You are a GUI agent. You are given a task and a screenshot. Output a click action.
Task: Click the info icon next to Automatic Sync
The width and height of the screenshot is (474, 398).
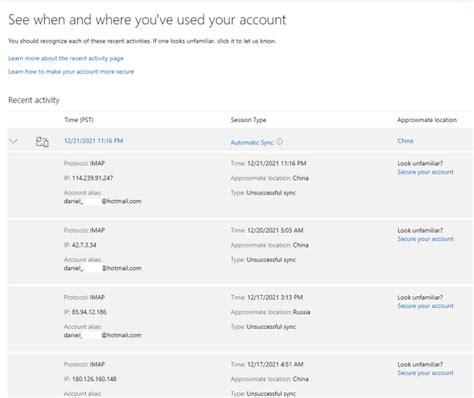pyautogui.click(x=279, y=142)
